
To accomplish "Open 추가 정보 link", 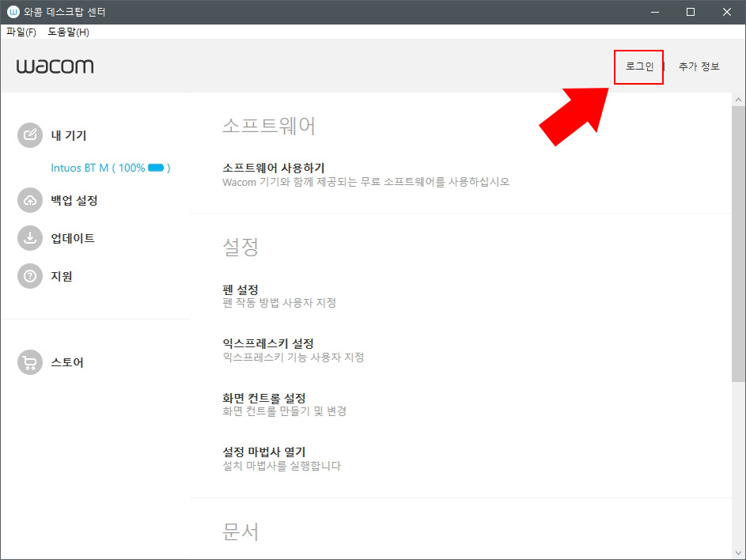I will pyautogui.click(x=699, y=66).
